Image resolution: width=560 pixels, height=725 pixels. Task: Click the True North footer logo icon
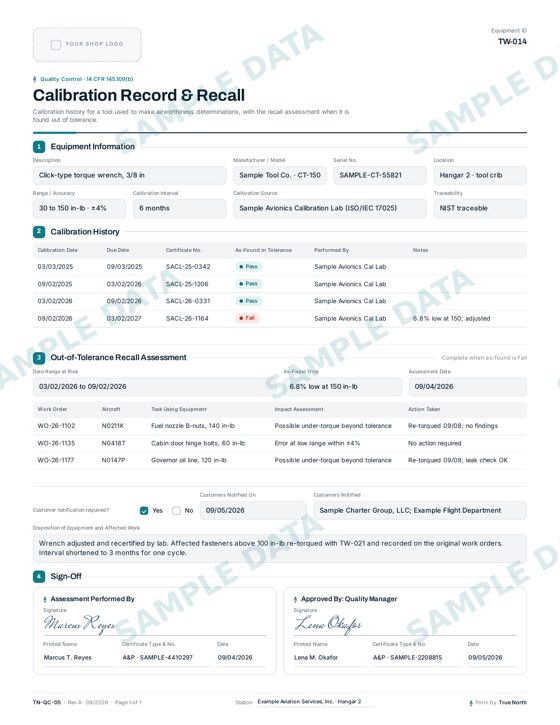(x=471, y=703)
